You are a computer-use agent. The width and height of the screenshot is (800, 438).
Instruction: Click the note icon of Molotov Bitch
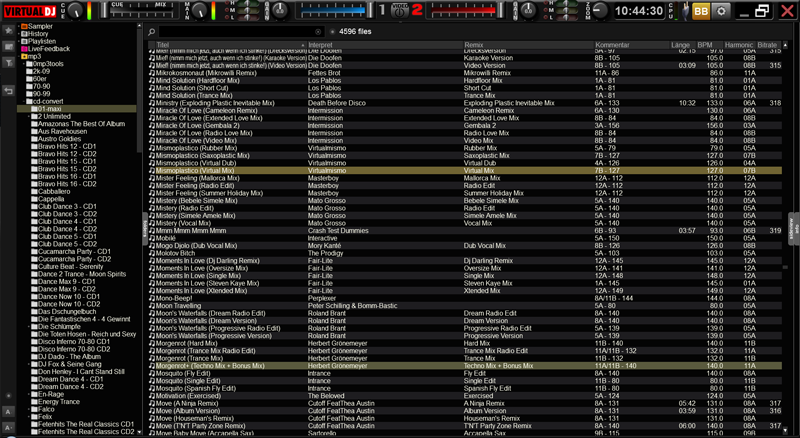152,253
